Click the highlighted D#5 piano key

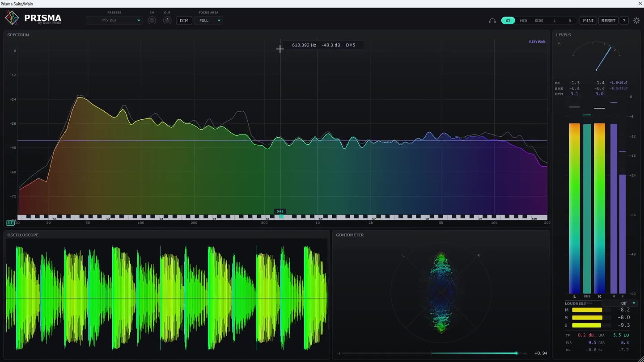tap(281, 217)
